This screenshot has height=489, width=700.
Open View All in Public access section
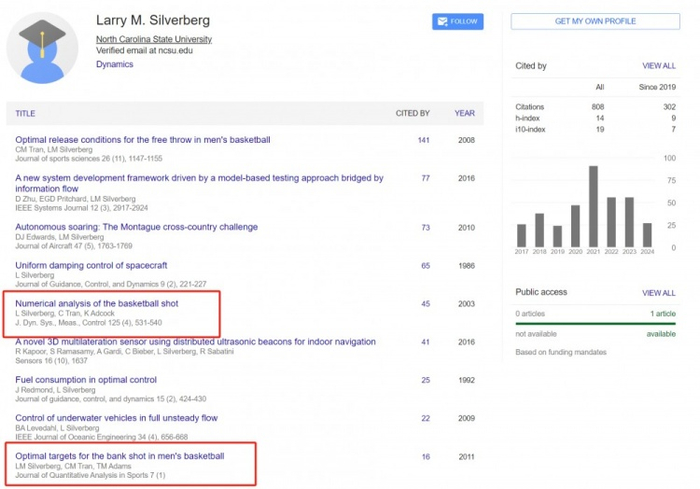tap(658, 293)
